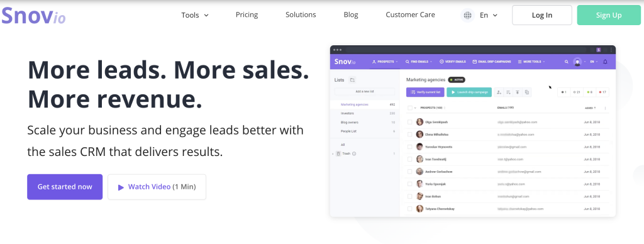Click the play icon on Watch Video
This screenshot has height=244, width=644.
[x=121, y=187]
